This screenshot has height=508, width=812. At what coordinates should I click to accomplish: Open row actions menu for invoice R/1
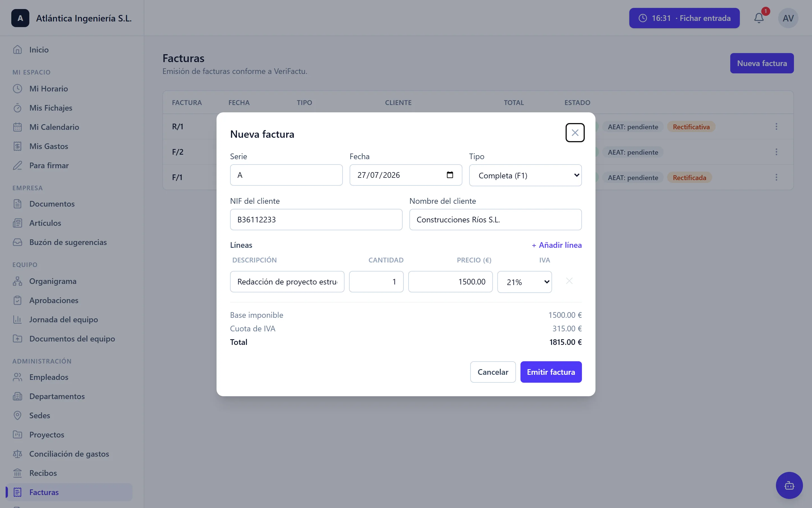tap(776, 127)
